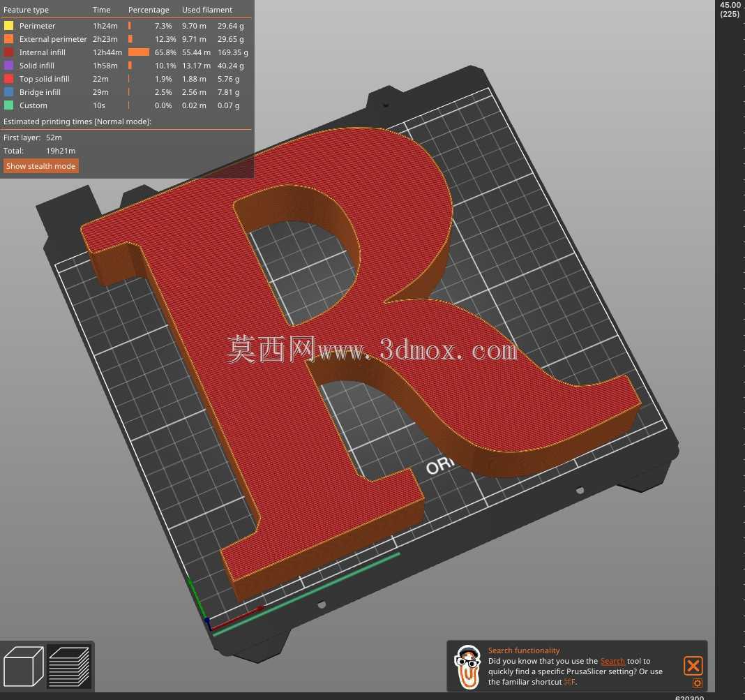745x700 pixels.
Task: Select the Internal infill feature label
Action: [43, 52]
